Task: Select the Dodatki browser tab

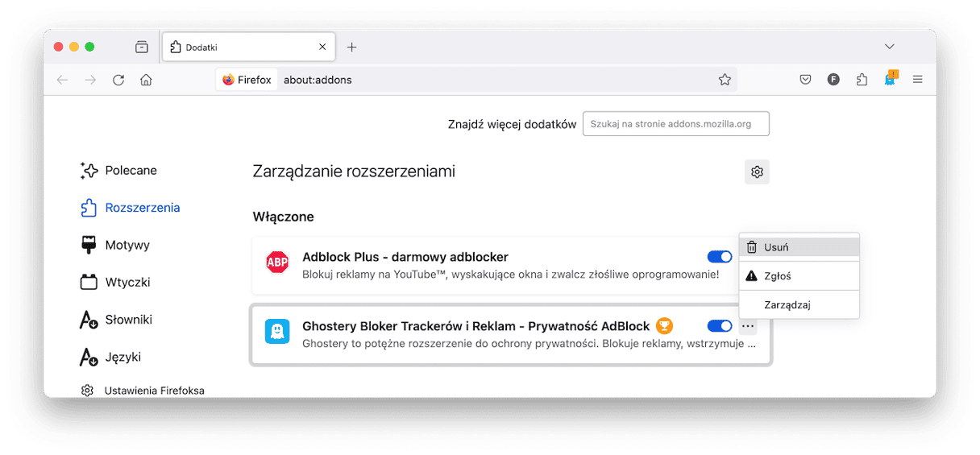Action: [x=249, y=48]
